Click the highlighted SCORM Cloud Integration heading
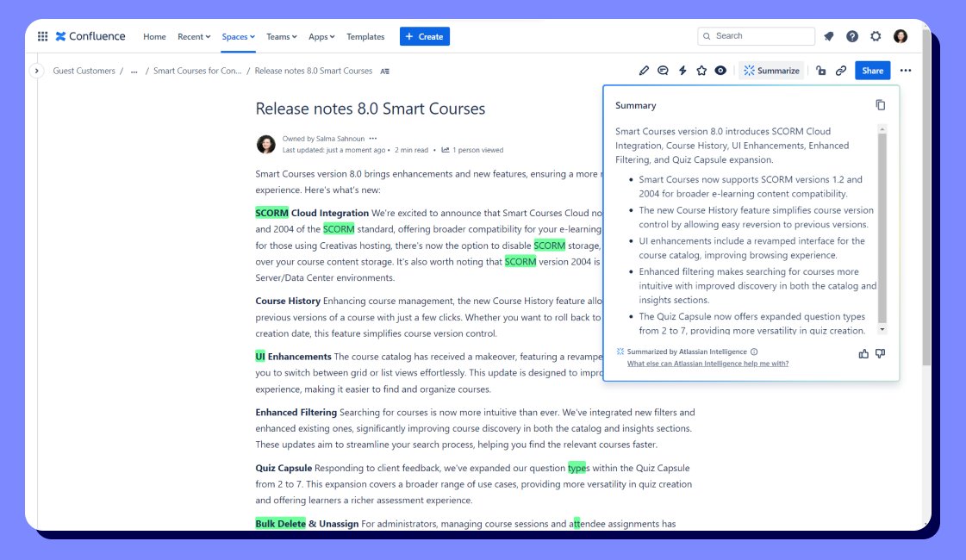 (312, 213)
